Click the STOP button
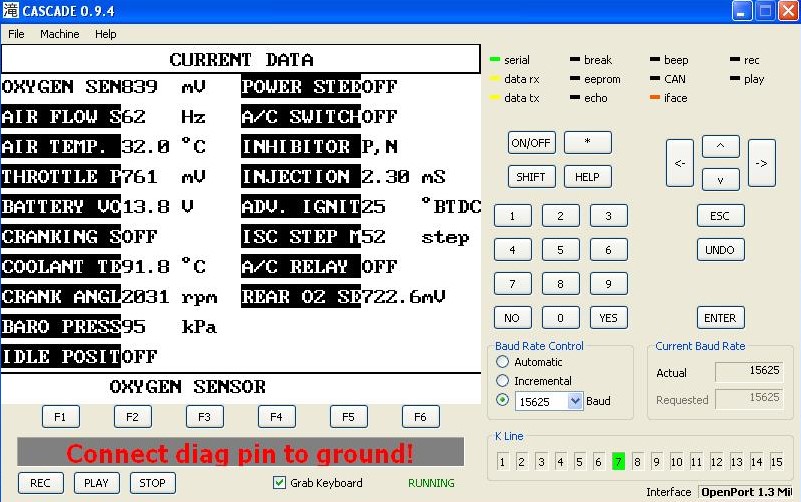The width and height of the screenshot is (801, 502). [x=153, y=483]
